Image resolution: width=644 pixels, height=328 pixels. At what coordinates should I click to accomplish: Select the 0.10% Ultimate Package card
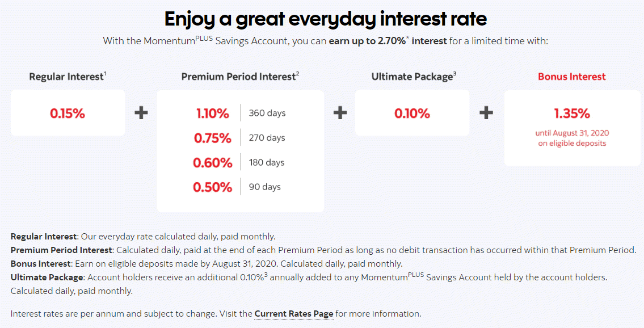(x=412, y=113)
